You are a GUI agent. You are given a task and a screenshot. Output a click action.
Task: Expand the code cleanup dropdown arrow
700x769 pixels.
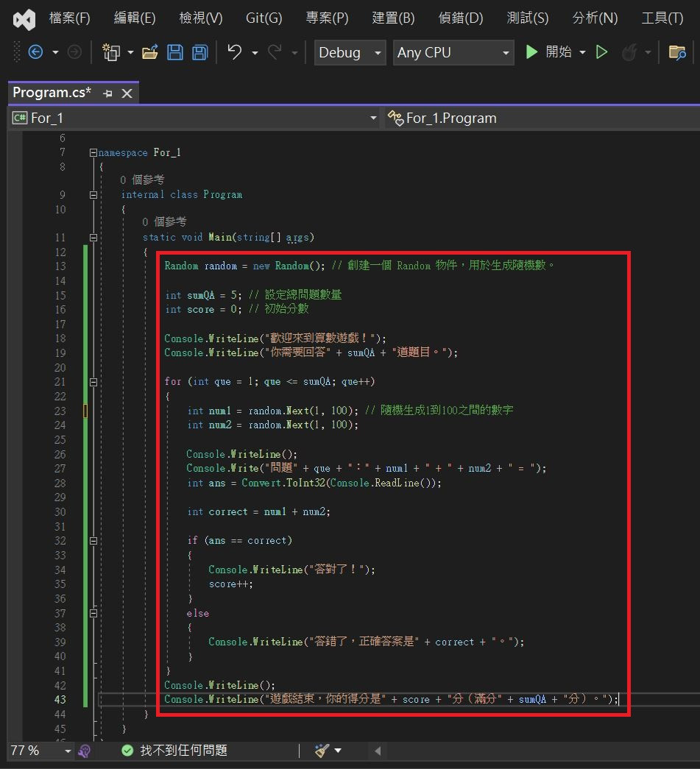338,751
